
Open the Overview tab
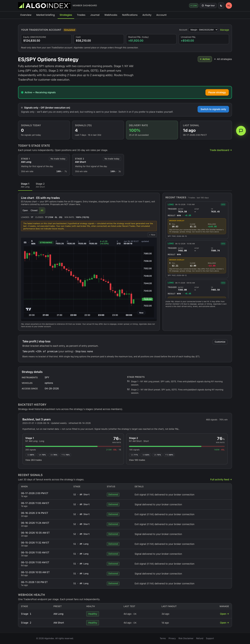point(26,15)
